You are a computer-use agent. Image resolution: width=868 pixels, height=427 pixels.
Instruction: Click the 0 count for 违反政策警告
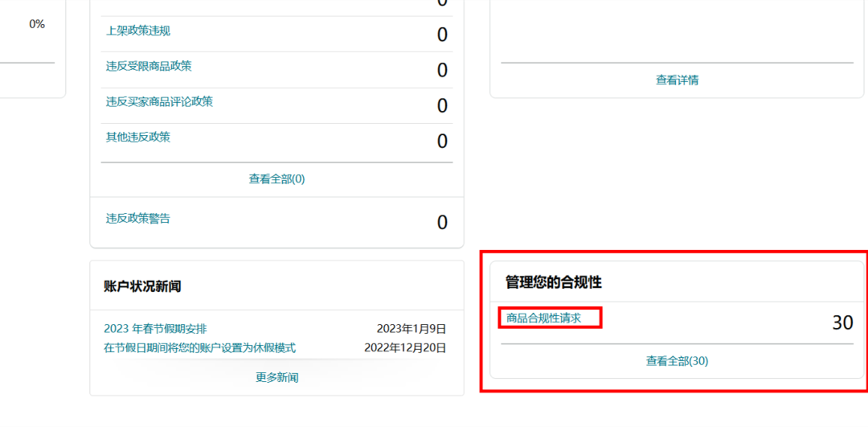[x=442, y=222]
